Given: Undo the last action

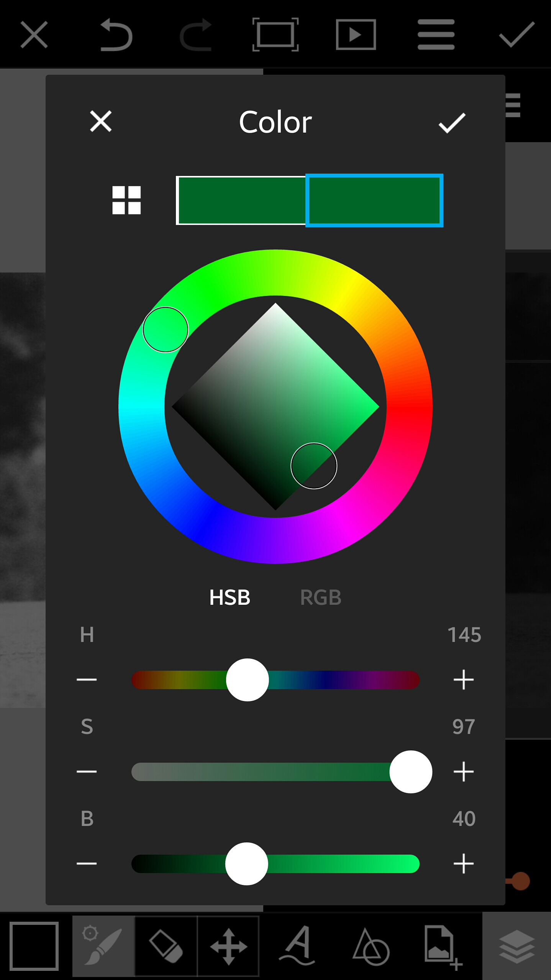Looking at the screenshot, I should (x=116, y=34).
